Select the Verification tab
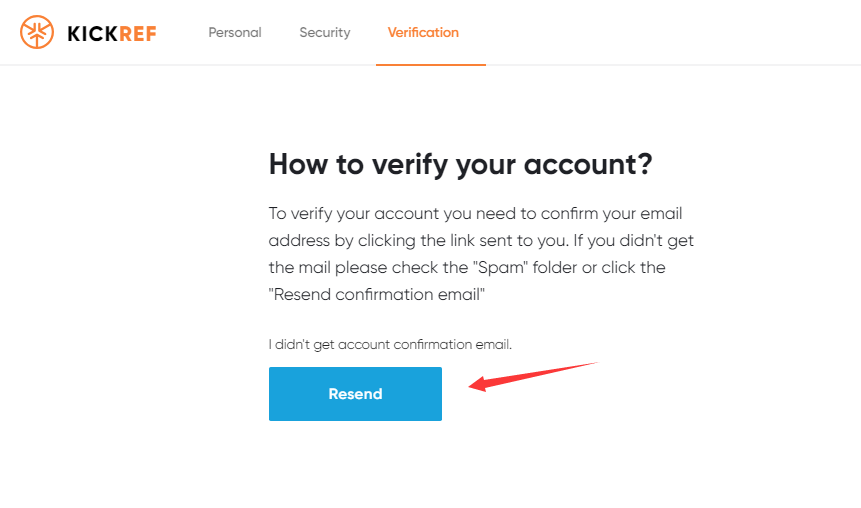 (x=423, y=32)
